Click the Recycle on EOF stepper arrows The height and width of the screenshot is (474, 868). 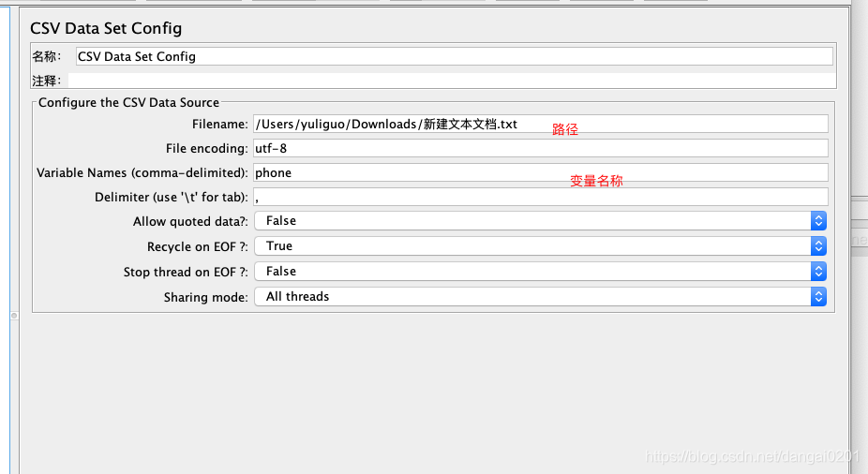pos(818,246)
